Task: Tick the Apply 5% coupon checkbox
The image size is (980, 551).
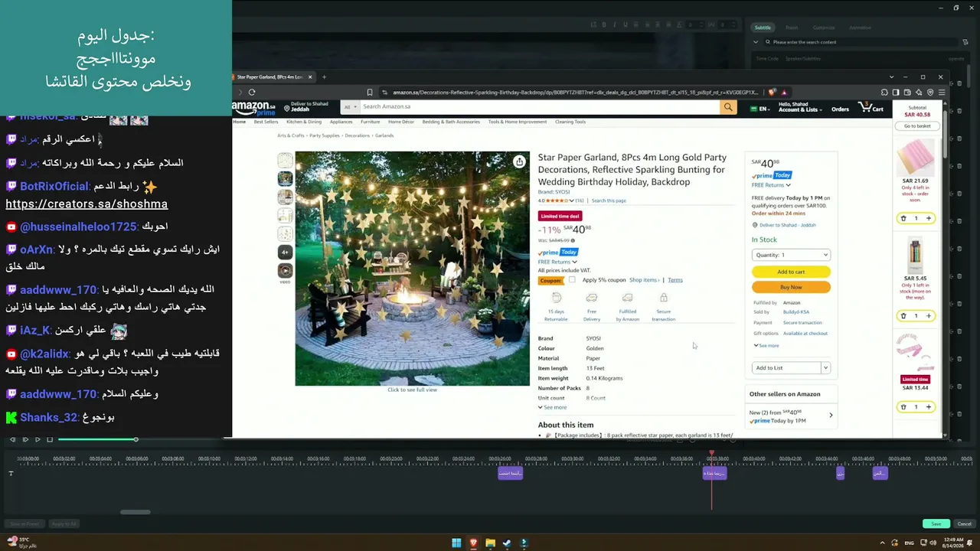Action: tap(572, 280)
